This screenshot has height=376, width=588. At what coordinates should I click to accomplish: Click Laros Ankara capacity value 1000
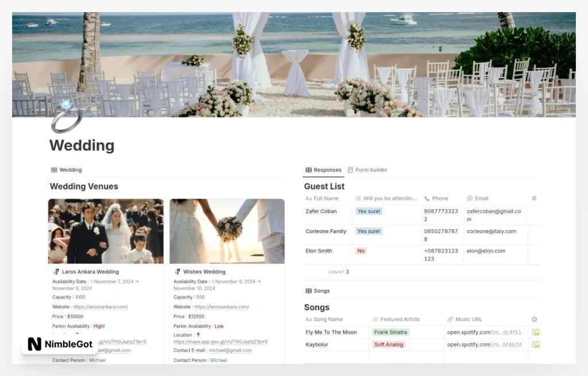pyautogui.click(x=80, y=297)
